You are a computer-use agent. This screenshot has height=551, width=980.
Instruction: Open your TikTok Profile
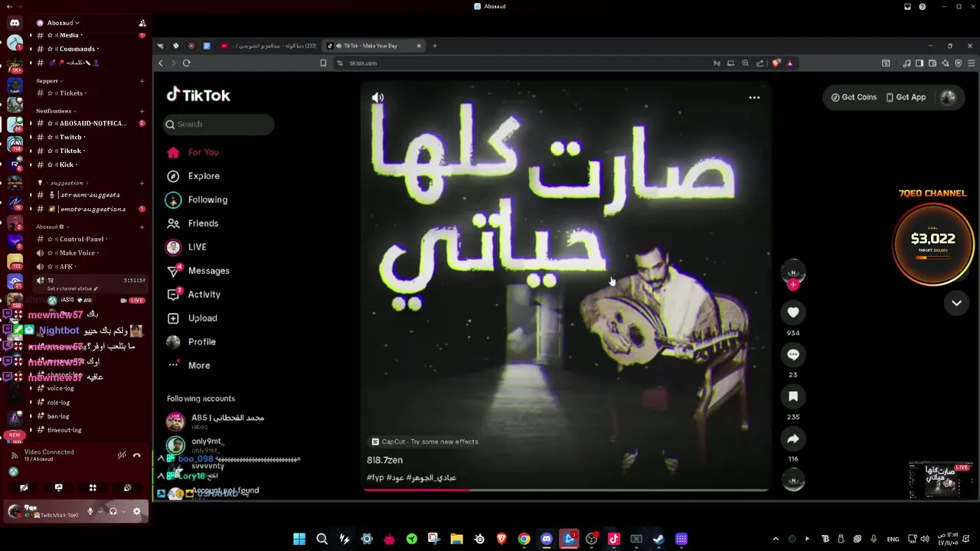tap(191, 342)
